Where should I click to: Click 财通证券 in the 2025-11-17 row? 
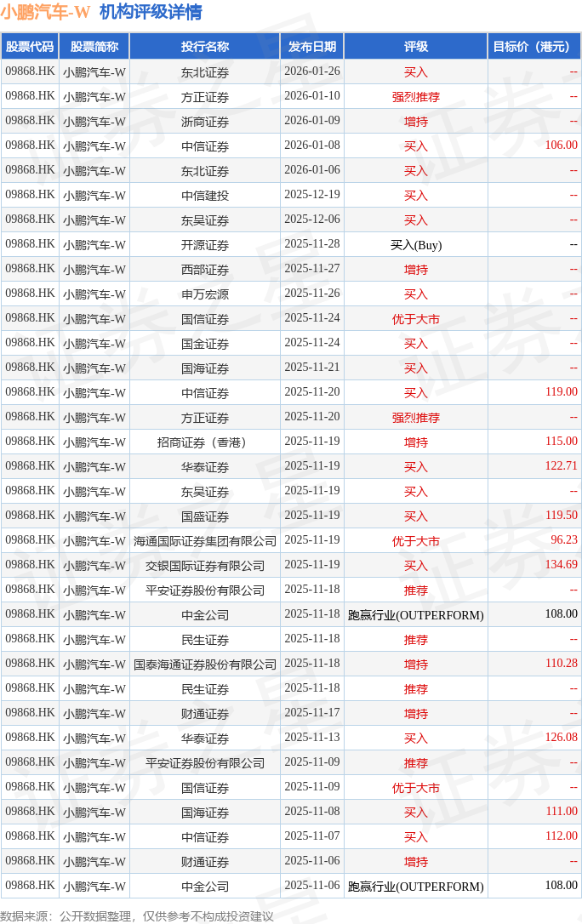tap(205, 714)
